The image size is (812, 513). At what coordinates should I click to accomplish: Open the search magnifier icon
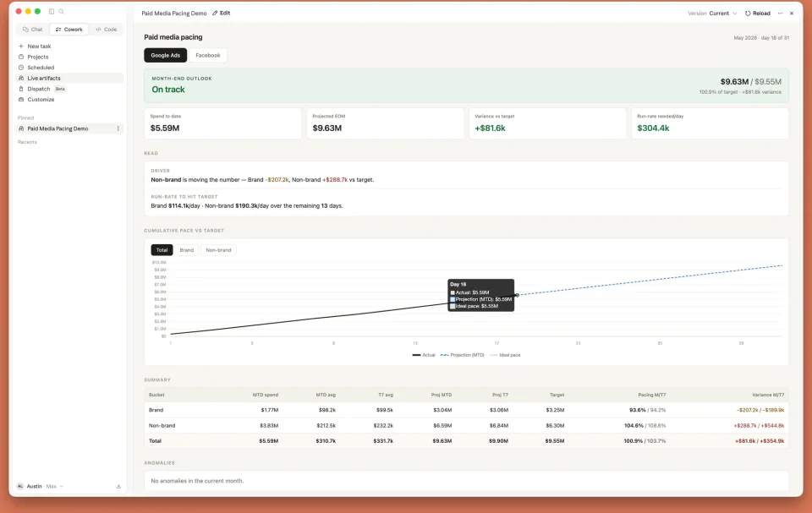tap(61, 11)
